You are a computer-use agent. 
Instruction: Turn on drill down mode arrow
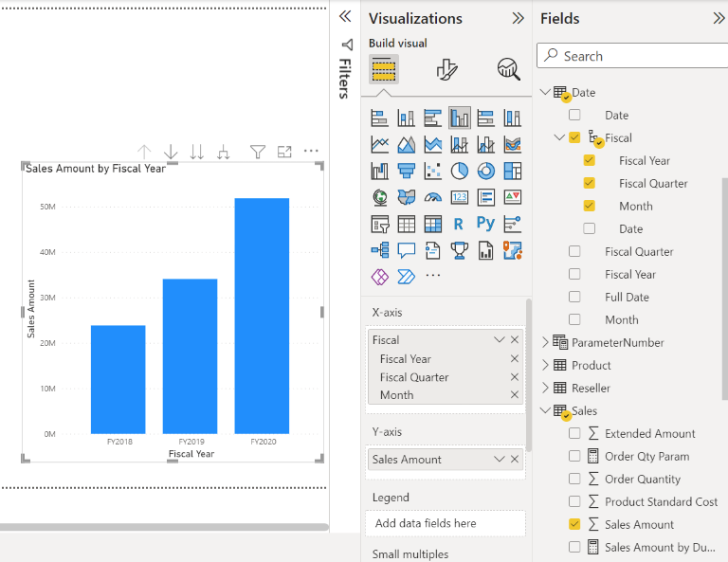171,152
